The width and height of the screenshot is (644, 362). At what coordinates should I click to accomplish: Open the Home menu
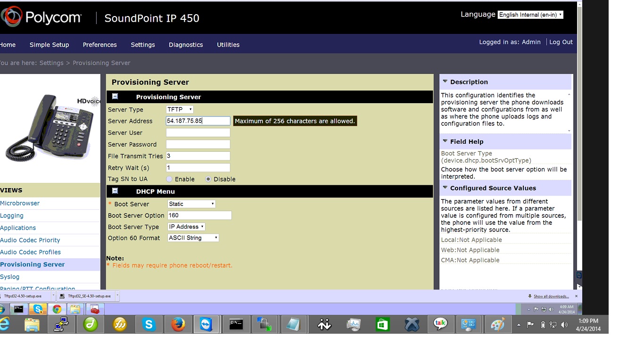(x=8, y=45)
